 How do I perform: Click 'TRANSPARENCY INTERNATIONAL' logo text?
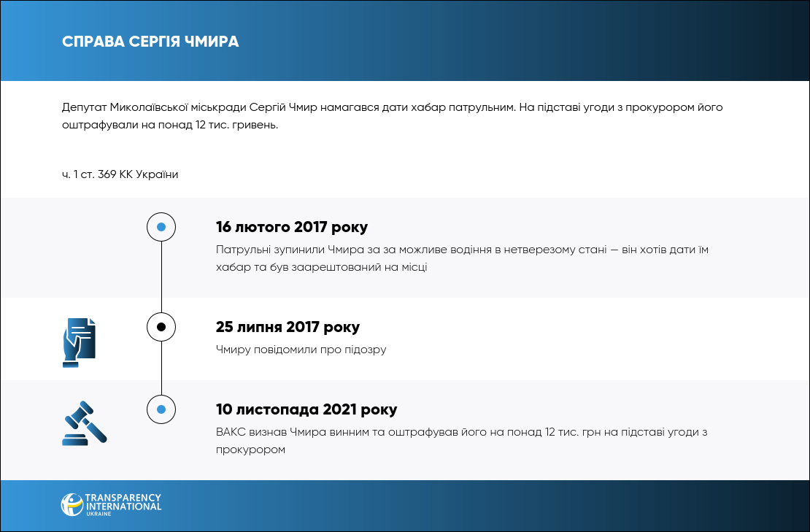123,501
